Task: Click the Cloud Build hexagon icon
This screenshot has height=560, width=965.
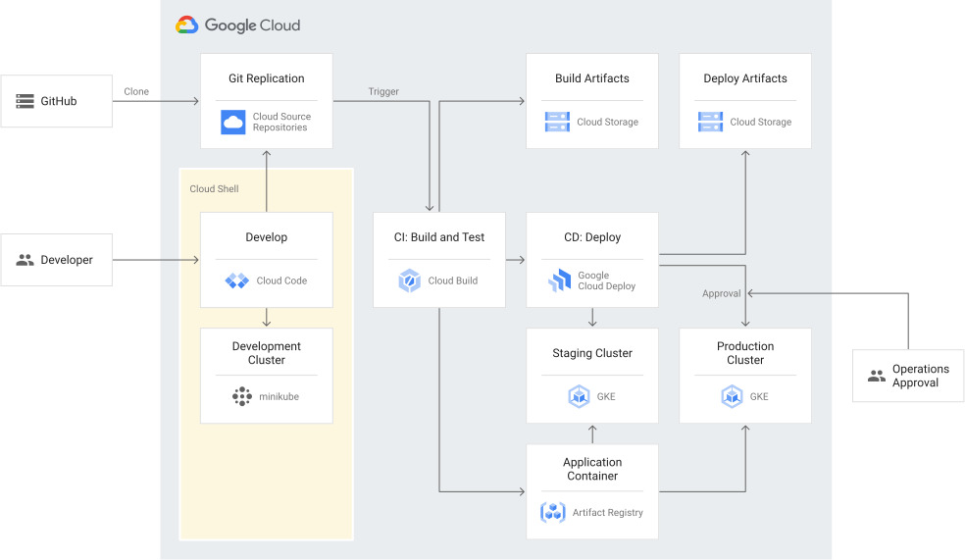Action: click(x=409, y=280)
